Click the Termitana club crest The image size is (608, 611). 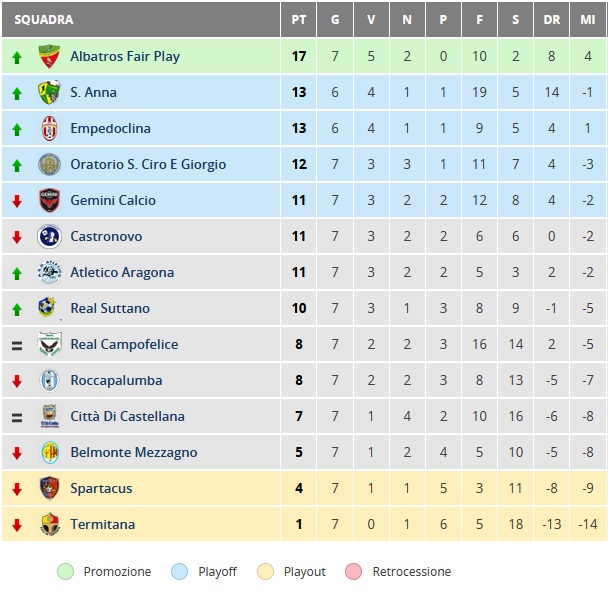pyautogui.click(x=50, y=524)
